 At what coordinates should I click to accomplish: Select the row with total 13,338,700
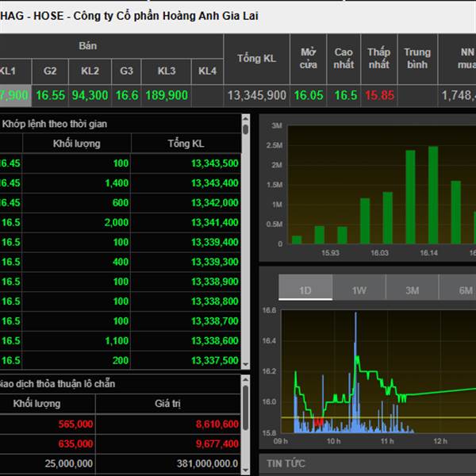click(x=121, y=321)
